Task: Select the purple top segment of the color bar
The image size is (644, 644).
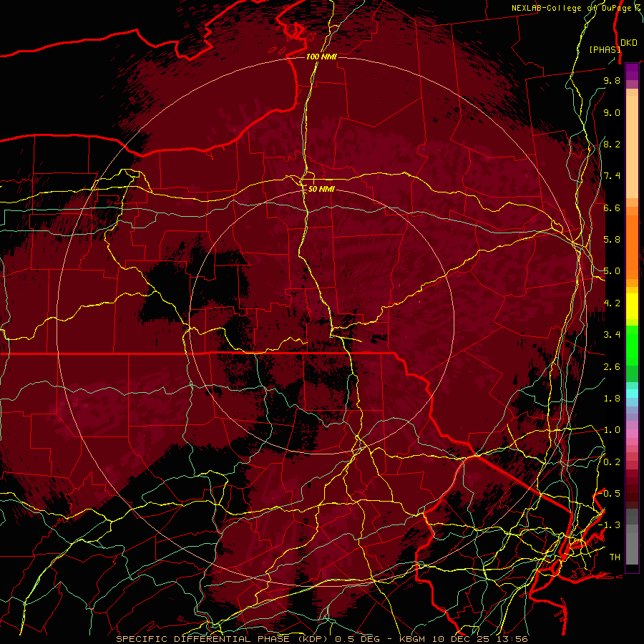Action: coord(632,72)
